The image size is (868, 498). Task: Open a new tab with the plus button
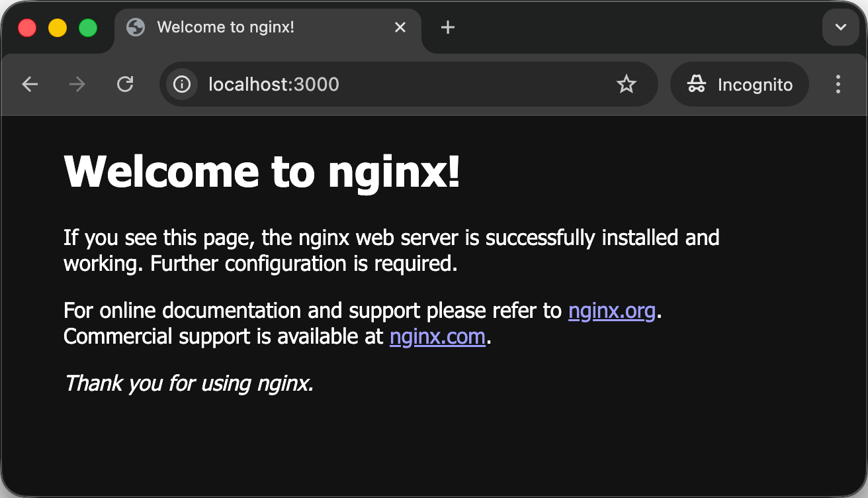(x=448, y=27)
